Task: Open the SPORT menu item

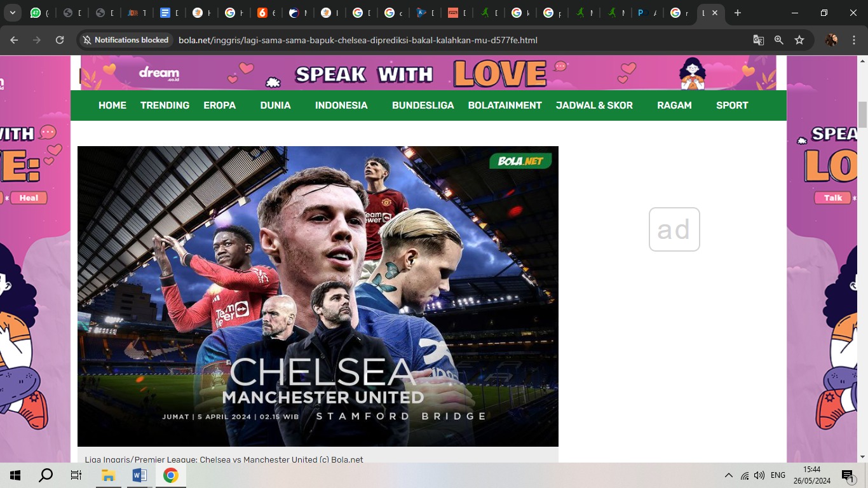Action: 732,105
